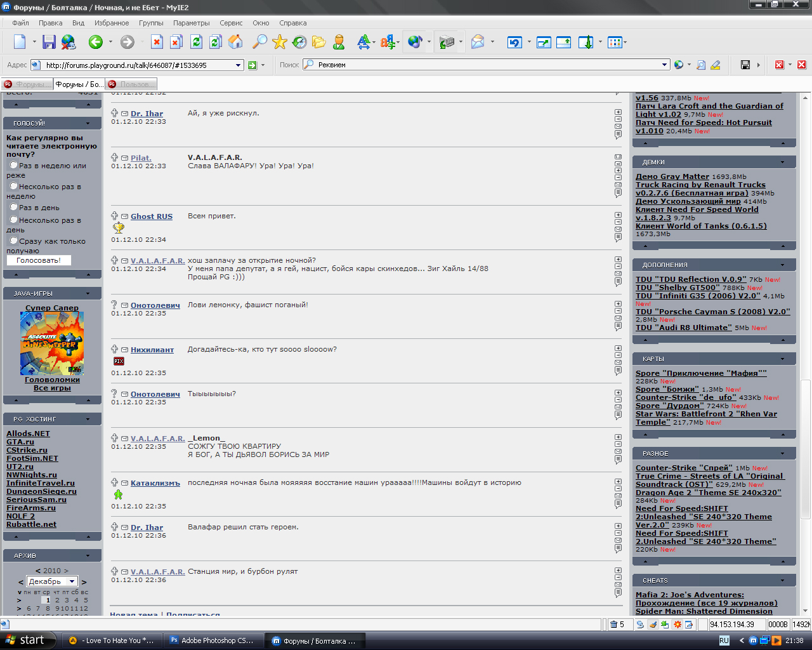812x650 pixels.
Task: Open Ghost RUS user profile link
Action: pos(152,216)
